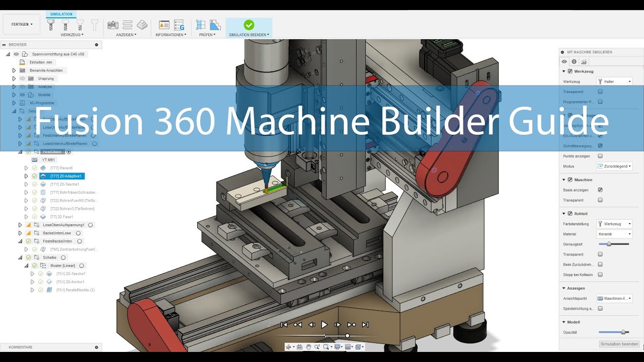Open the FERTIGEN workspace dropdown
This screenshot has height=362, width=644.
(22, 24)
